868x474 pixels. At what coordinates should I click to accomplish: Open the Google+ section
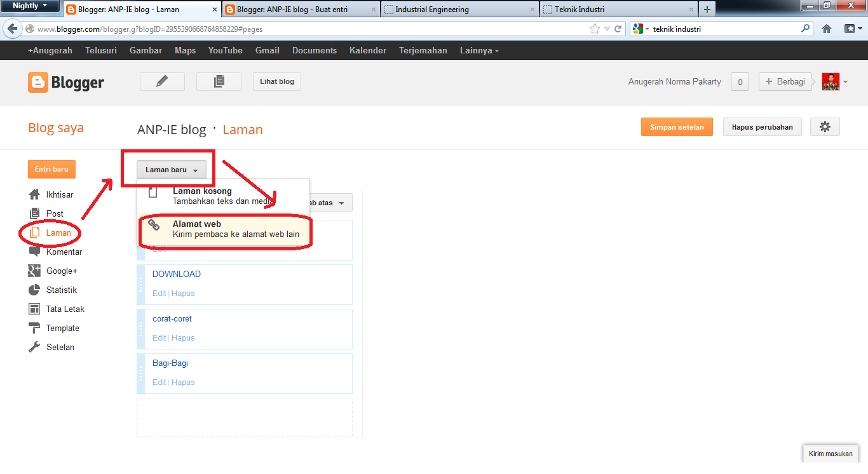[61, 271]
